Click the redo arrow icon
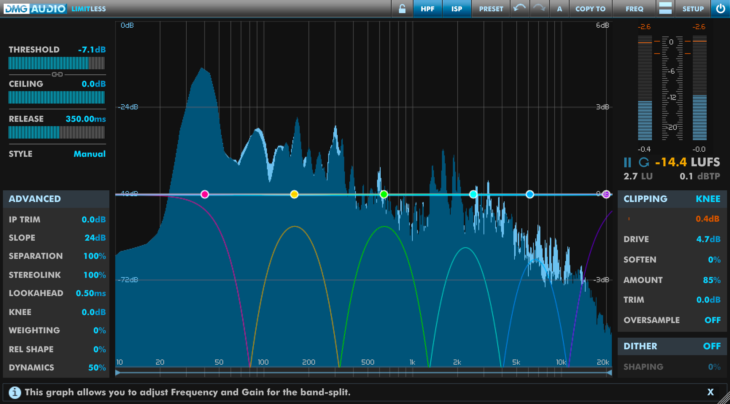Image resolution: width=730 pixels, height=404 pixels. [x=539, y=8]
